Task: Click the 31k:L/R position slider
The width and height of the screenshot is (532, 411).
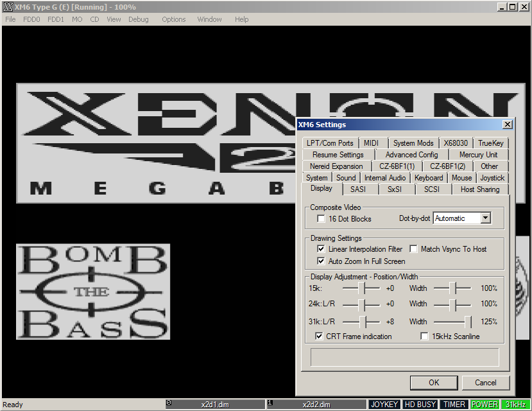Action: (x=361, y=321)
